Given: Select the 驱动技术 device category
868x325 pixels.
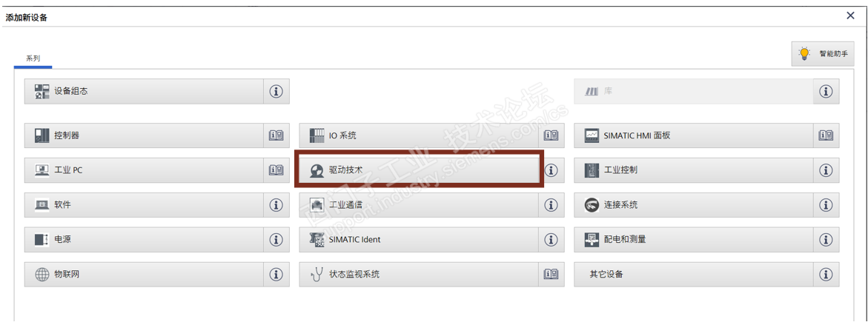Looking at the screenshot, I should [x=419, y=170].
